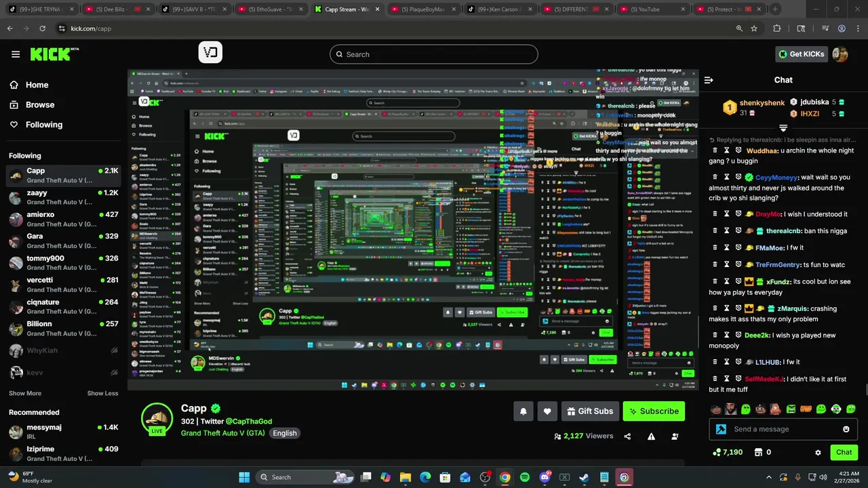The height and width of the screenshot is (488, 868).
Task: Open the @CapThaGod Twitter link
Action: click(248, 422)
